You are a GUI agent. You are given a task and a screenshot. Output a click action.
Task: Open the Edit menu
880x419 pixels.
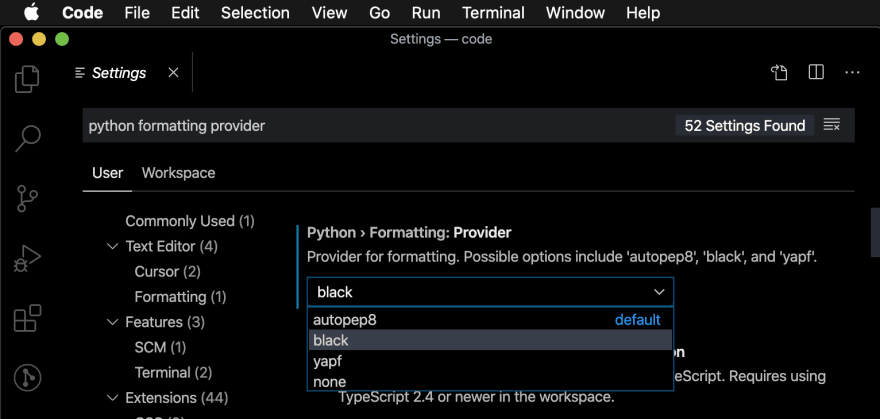185,12
